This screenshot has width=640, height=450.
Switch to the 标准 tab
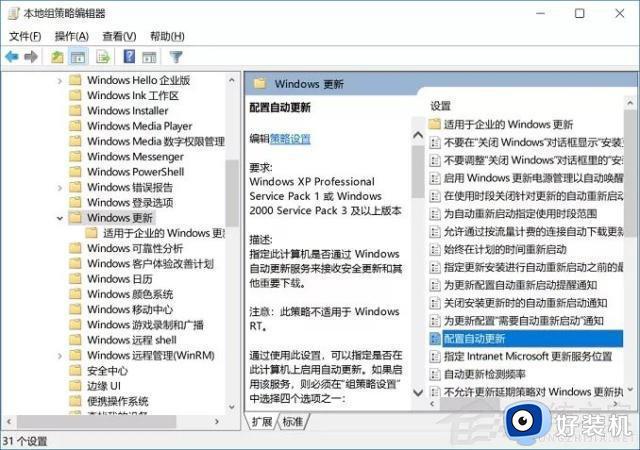(293, 421)
